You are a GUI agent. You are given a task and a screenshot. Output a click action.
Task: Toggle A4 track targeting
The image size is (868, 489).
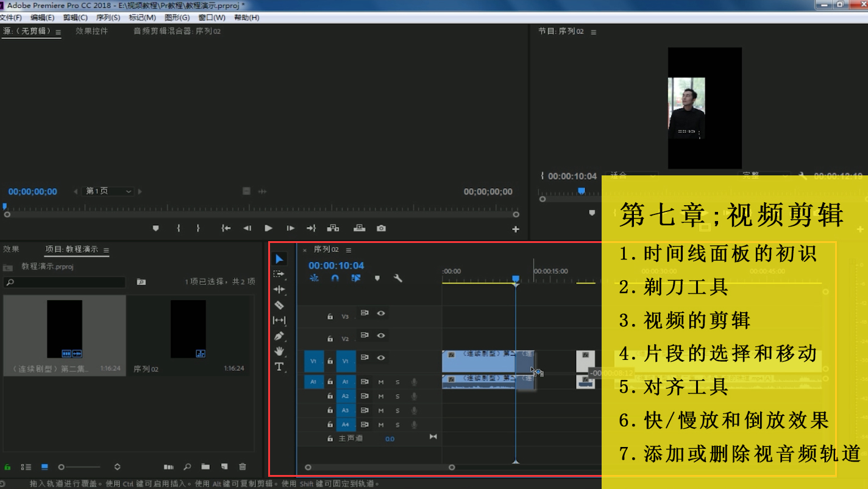(345, 425)
